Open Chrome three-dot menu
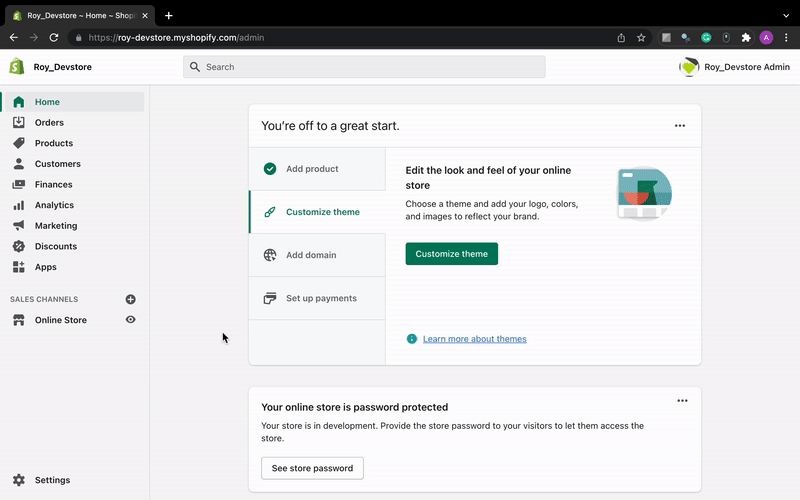Viewport: 800px width, 500px height. tap(786, 37)
